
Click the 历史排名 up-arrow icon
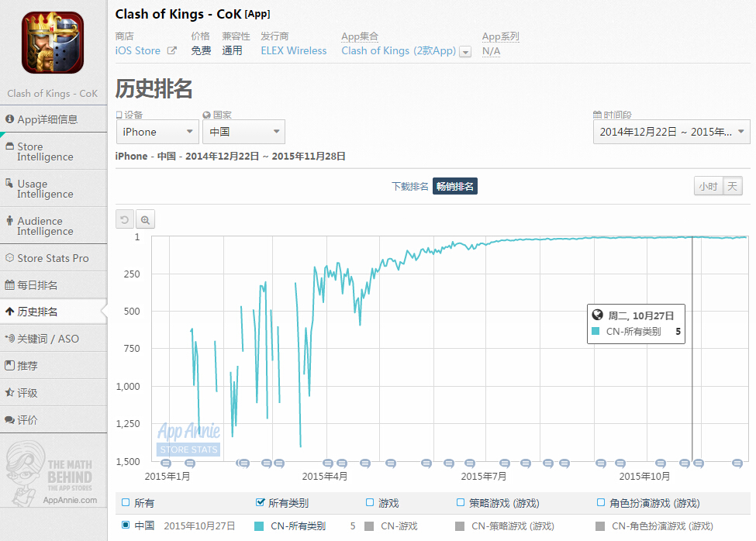9,312
